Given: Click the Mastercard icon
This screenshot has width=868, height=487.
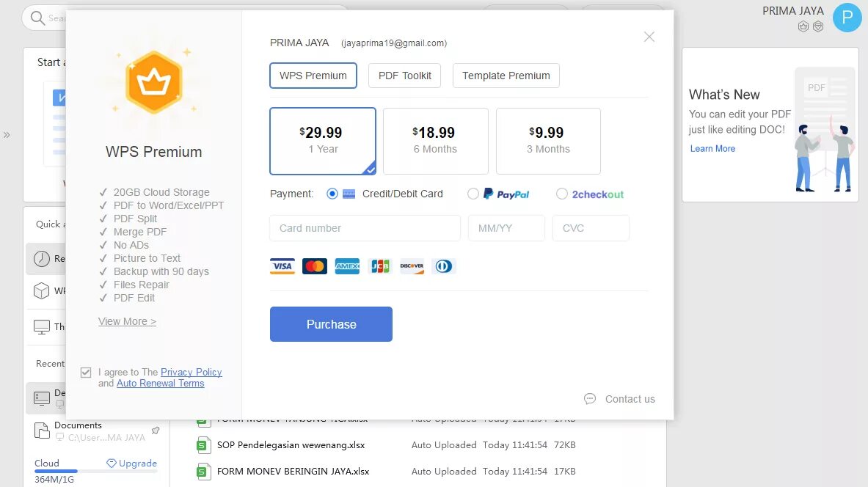Looking at the screenshot, I should click(315, 266).
